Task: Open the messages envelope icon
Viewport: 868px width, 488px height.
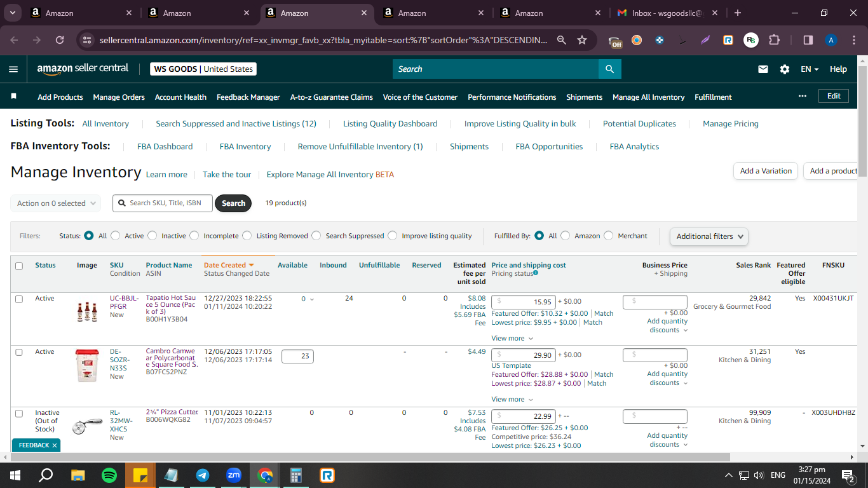Action: pos(763,69)
